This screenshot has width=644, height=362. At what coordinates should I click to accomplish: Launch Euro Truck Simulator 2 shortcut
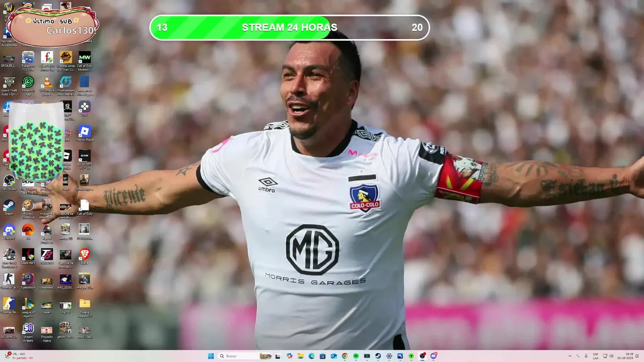(x=9, y=258)
